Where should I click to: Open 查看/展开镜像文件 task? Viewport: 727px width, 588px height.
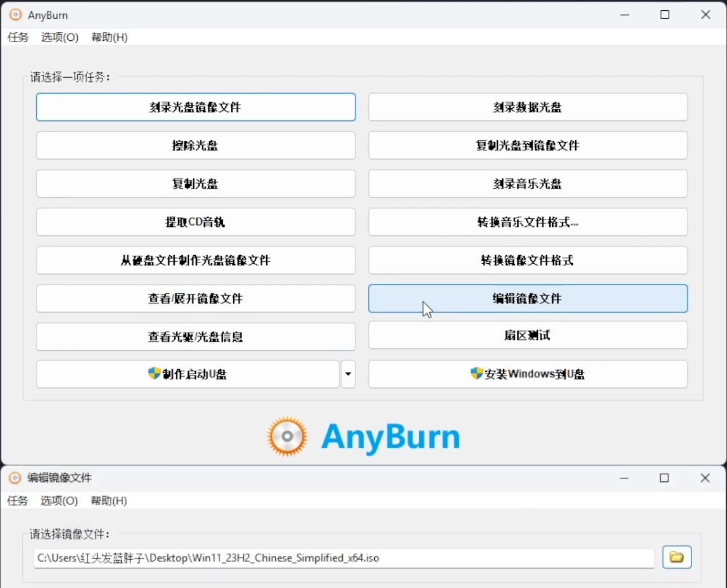[x=196, y=299]
